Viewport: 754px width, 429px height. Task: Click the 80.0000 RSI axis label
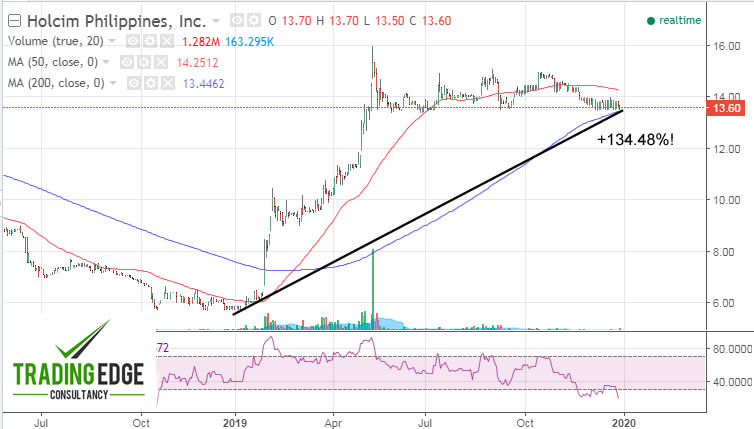point(732,349)
